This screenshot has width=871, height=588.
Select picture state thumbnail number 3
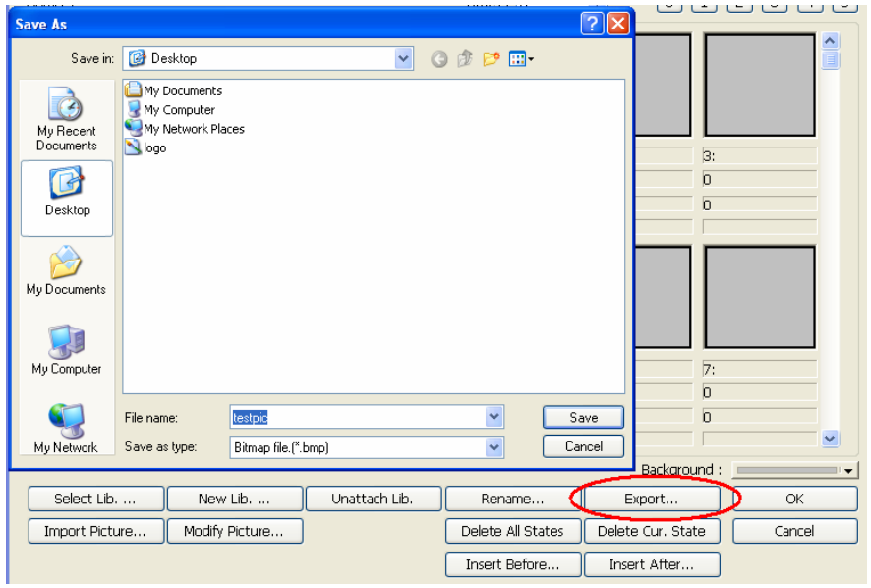click(x=760, y=85)
